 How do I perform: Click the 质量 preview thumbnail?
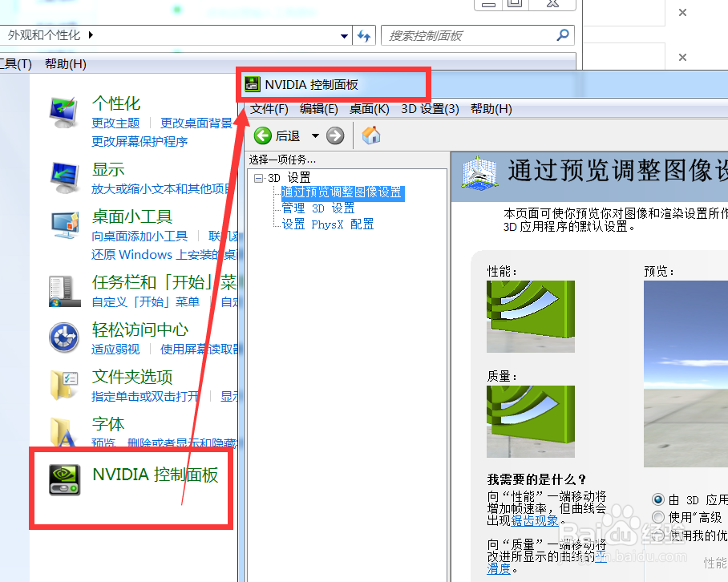(531, 422)
